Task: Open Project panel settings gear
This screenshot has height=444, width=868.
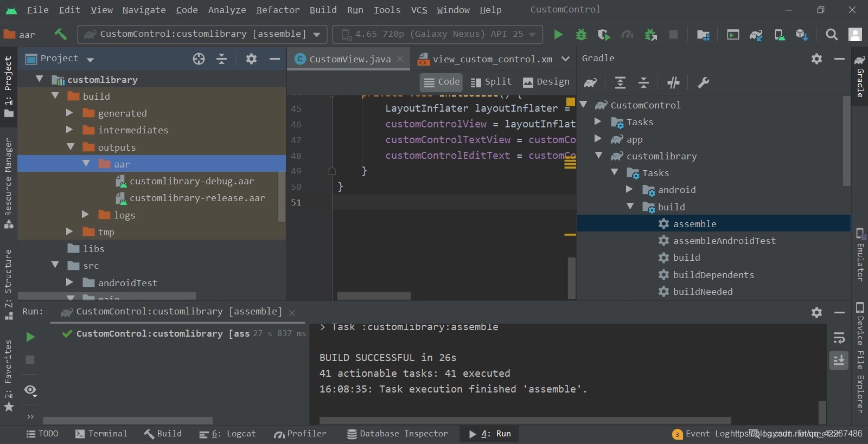Action: click(251, 59)
